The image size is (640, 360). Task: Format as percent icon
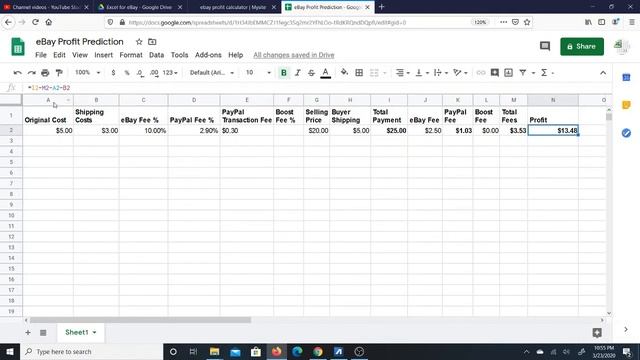[x=127, y=73]
